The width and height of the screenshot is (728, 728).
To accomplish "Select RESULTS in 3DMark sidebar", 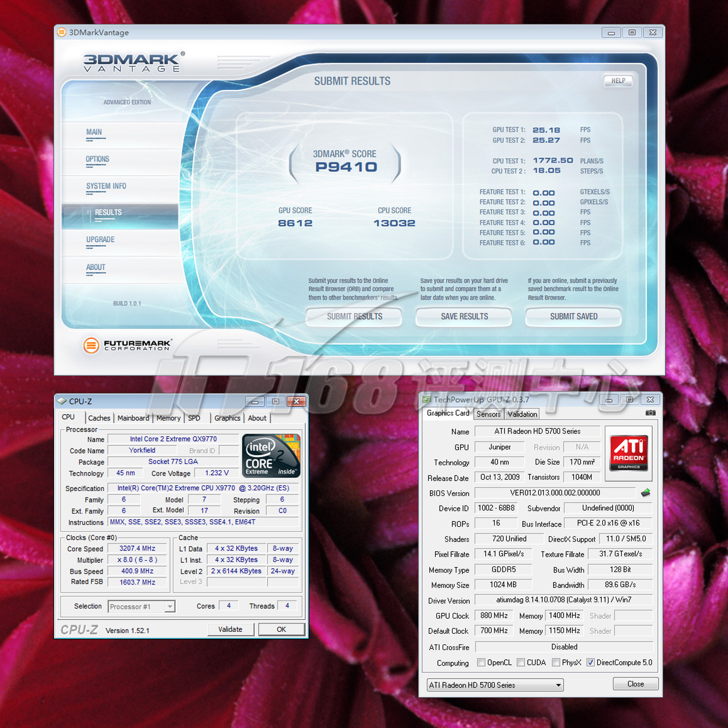I will (120, 216).
